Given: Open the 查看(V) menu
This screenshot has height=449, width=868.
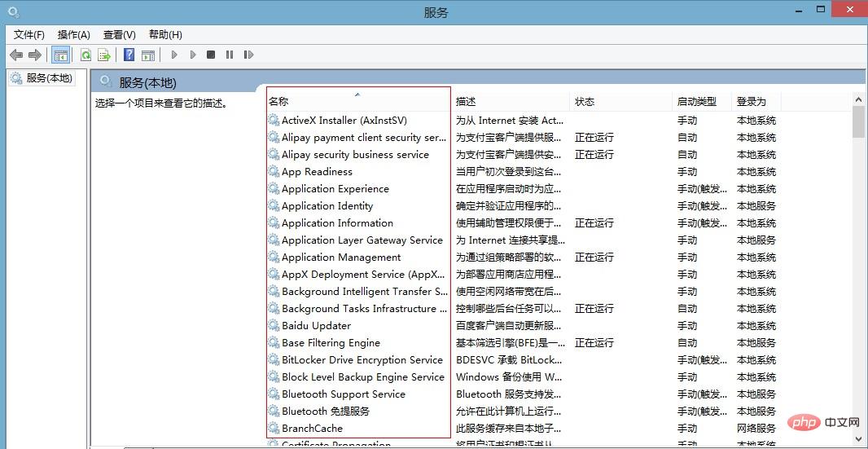Looking at the screenshot, I should click(119, 35).
